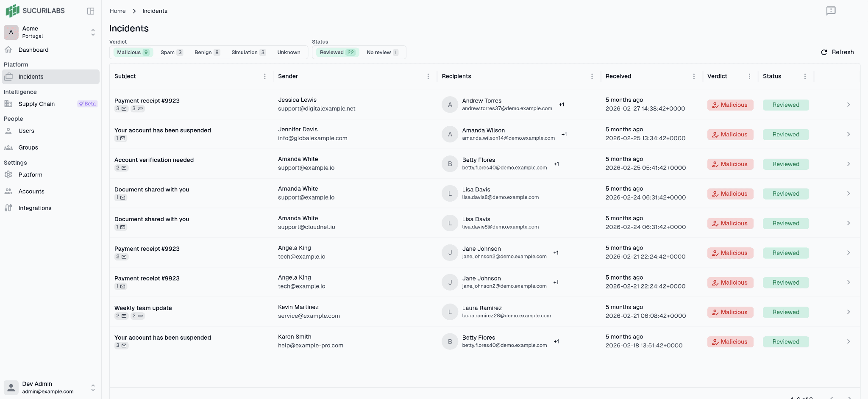The height and width of the screenshot is (399, 868).
Task: Click timestamp 2026-02-21 06:08:42+0000
Action: click(646, 316)
